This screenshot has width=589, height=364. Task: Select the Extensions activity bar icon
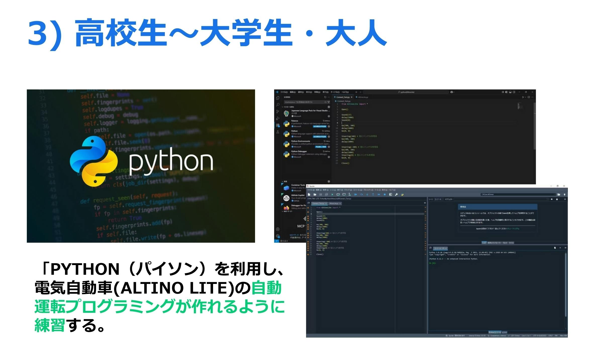278,125
